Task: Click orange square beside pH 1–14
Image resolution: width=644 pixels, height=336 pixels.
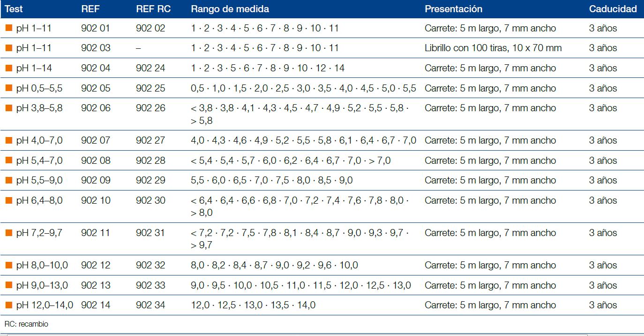Action: (x=8, y=68)
